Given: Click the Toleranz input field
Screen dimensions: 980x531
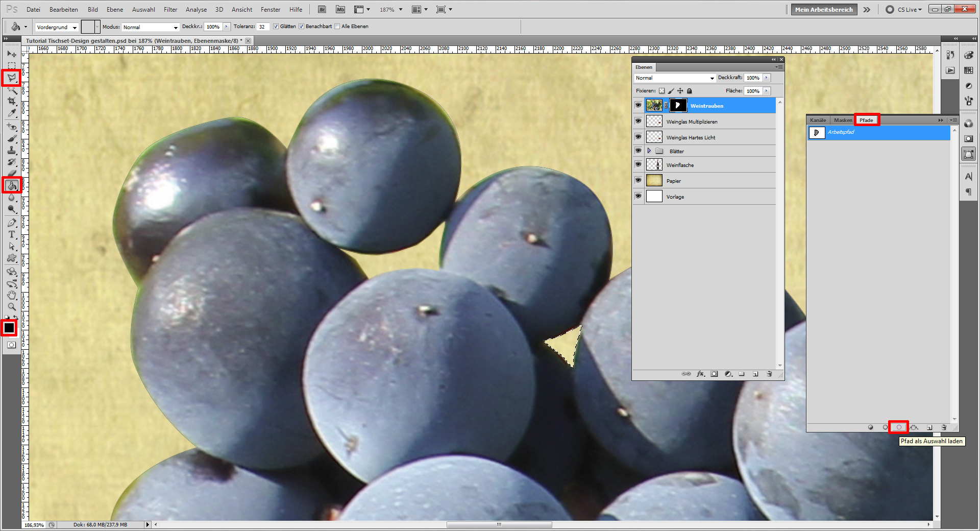Looking at the screenshot, I should [x=262, y=27].
